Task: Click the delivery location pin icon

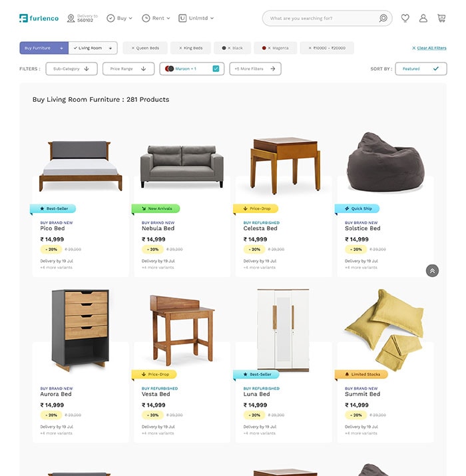Action: (x=71, y=18)
